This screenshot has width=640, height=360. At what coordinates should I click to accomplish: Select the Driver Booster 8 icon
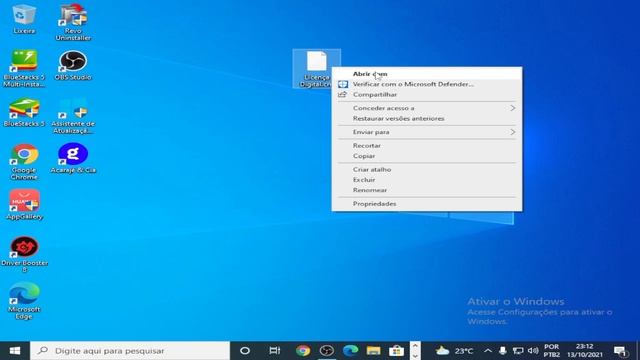[x=24, y=254]
